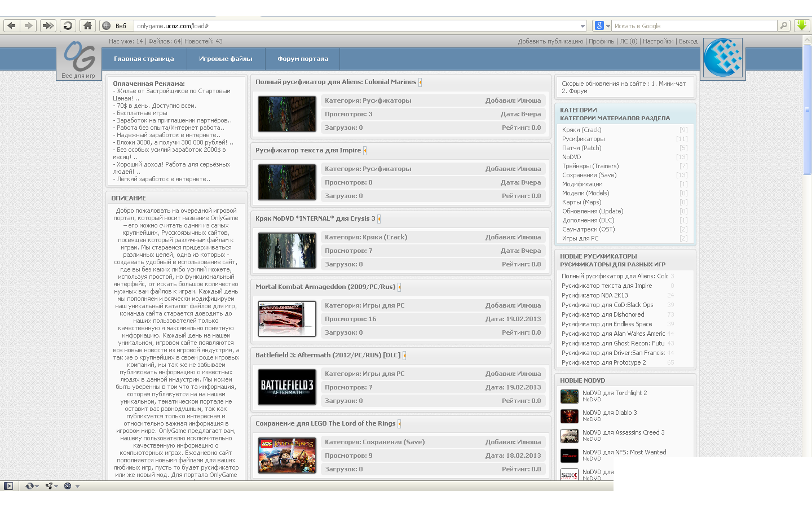Open the Настройки link
Viewport: 812px width, 508px height.
pos(658,41)
